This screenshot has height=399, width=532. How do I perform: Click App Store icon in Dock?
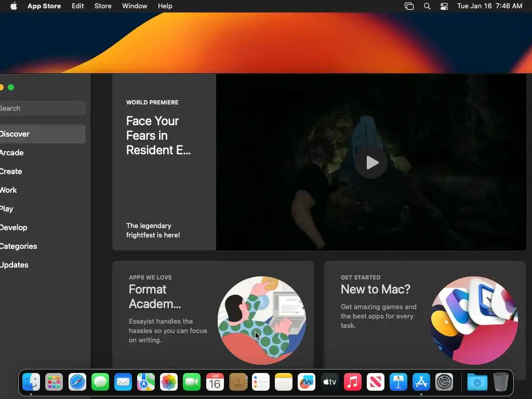(421, 382)
